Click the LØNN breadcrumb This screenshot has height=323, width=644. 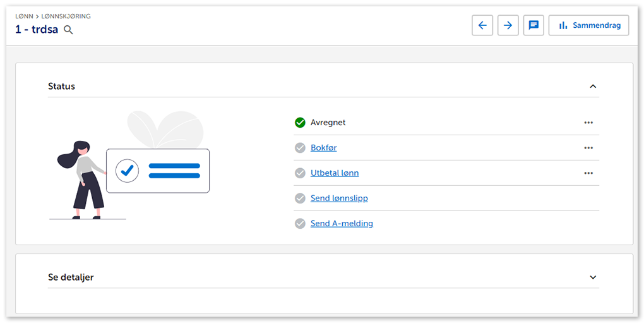(x=24, y=16)
